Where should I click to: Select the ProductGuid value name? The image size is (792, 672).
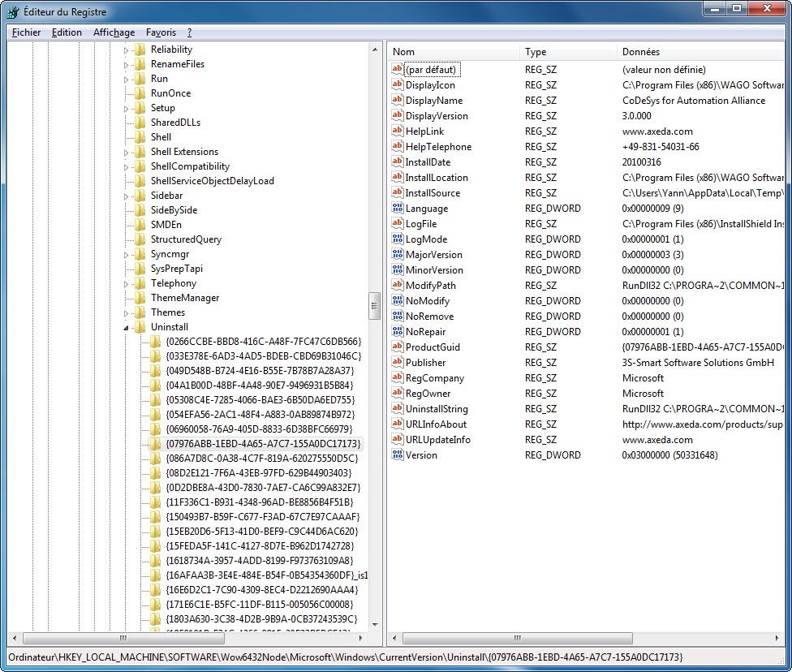pyautogui.click(x=433, y=347)
